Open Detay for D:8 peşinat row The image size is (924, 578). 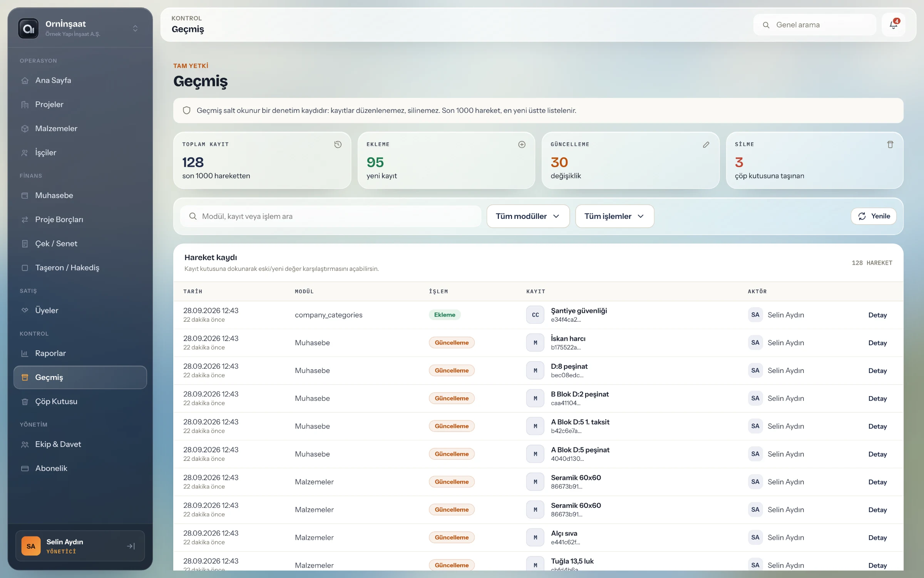(x=877, y=371)
